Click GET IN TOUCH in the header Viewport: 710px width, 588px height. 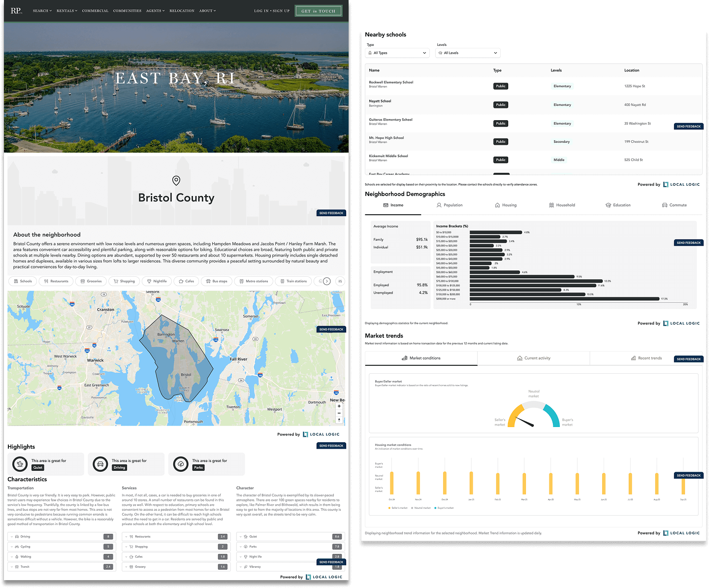pyautogui.click(x=318, y=10)
